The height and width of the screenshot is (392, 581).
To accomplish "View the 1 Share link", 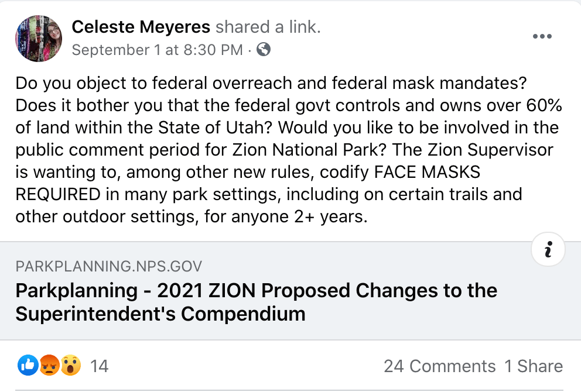I will 534,367.
